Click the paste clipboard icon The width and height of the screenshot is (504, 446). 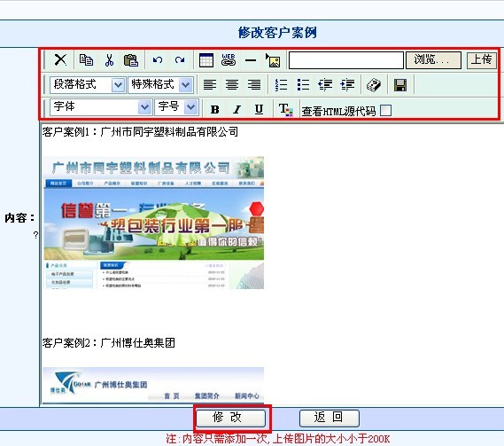click(x=131, y=60)
